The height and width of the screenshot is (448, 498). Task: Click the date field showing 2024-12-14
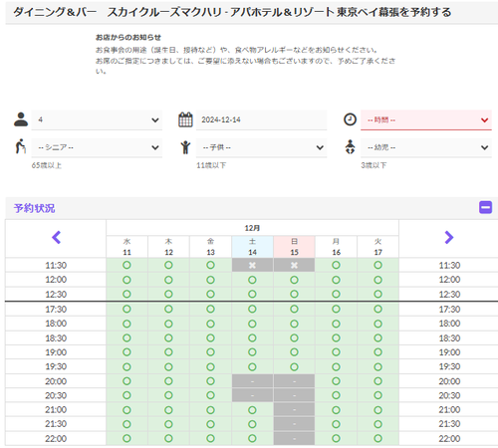[261, 119]
